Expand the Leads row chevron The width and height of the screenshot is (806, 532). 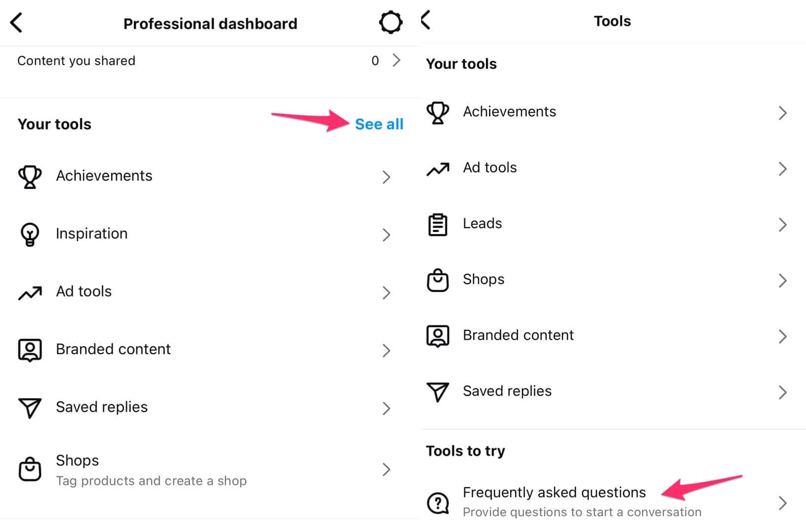coord(783,225)
